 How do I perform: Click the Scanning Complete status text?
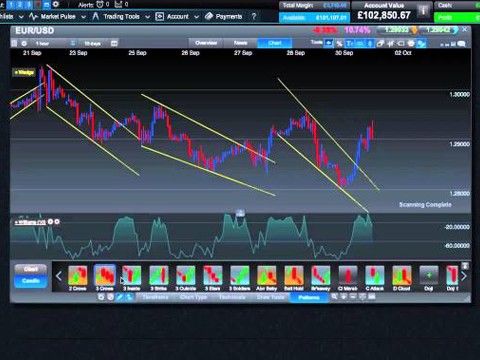tap(425, 205)
